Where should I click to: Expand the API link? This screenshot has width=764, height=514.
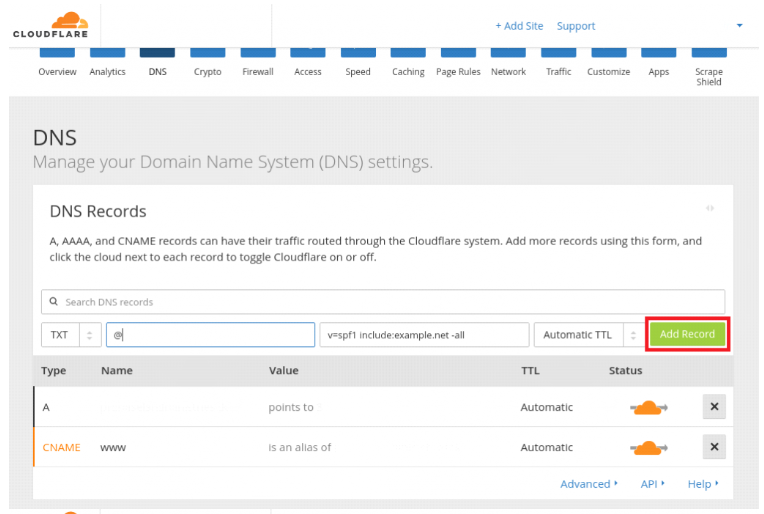pyautogui.click(x=652, y=484)
